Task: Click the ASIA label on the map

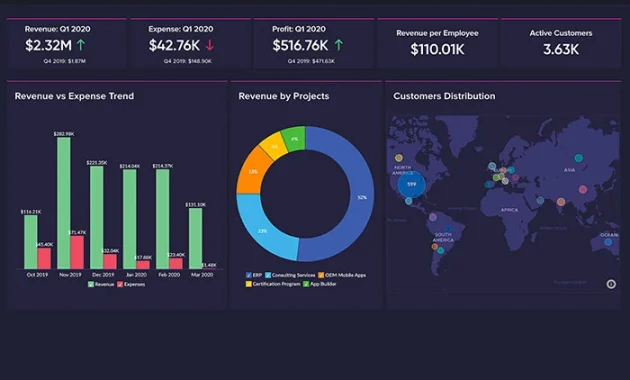Action: [569, 170]
